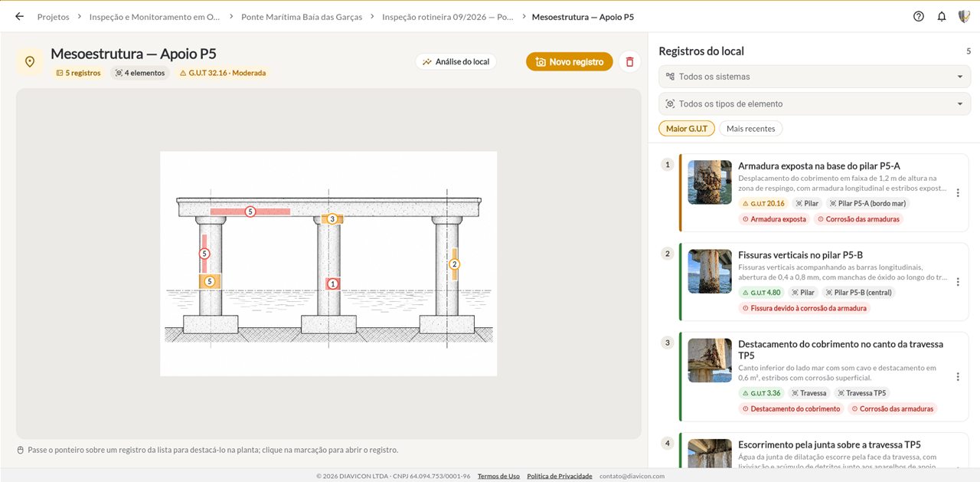Click the number 3 badge in the records list

click(668, 342)
